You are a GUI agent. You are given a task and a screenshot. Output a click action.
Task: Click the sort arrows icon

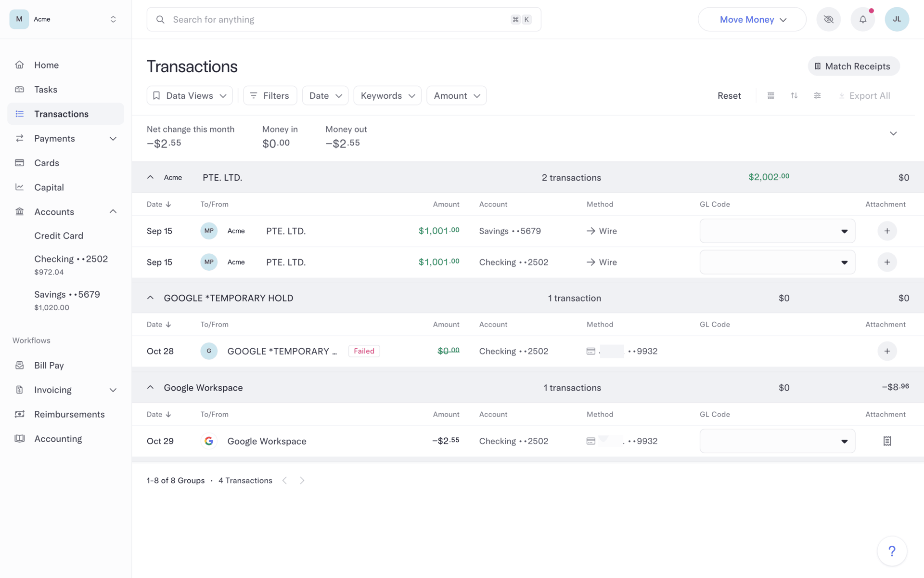pyautogui.click(x=794, y=95)
